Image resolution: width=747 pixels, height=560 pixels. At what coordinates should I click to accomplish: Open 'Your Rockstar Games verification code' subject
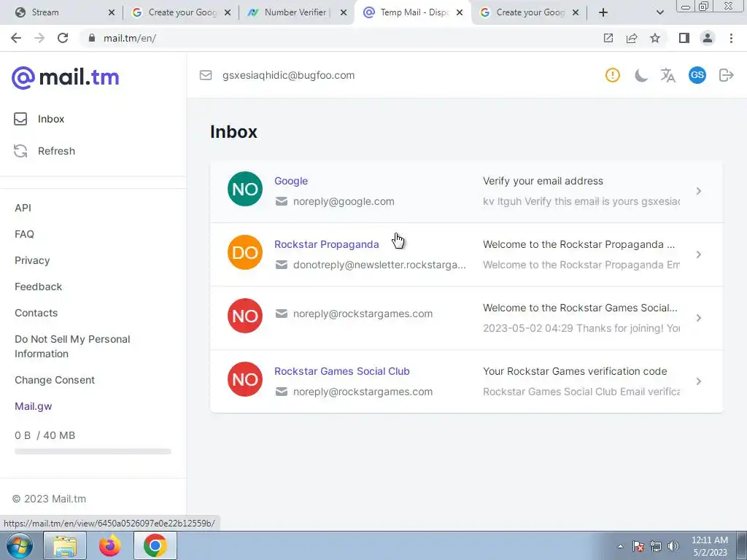[x=575, y=371]
